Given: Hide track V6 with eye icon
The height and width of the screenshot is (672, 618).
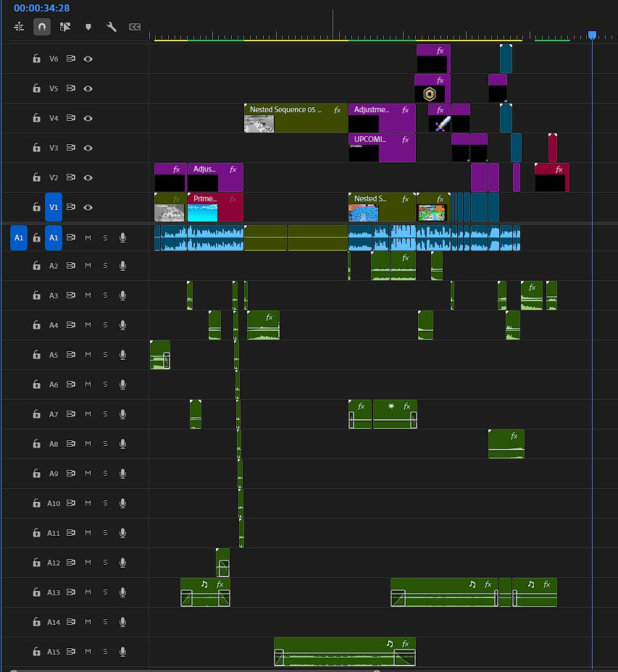Looking at the screenshot, I should pyautogui.click(x=88, y=59).
